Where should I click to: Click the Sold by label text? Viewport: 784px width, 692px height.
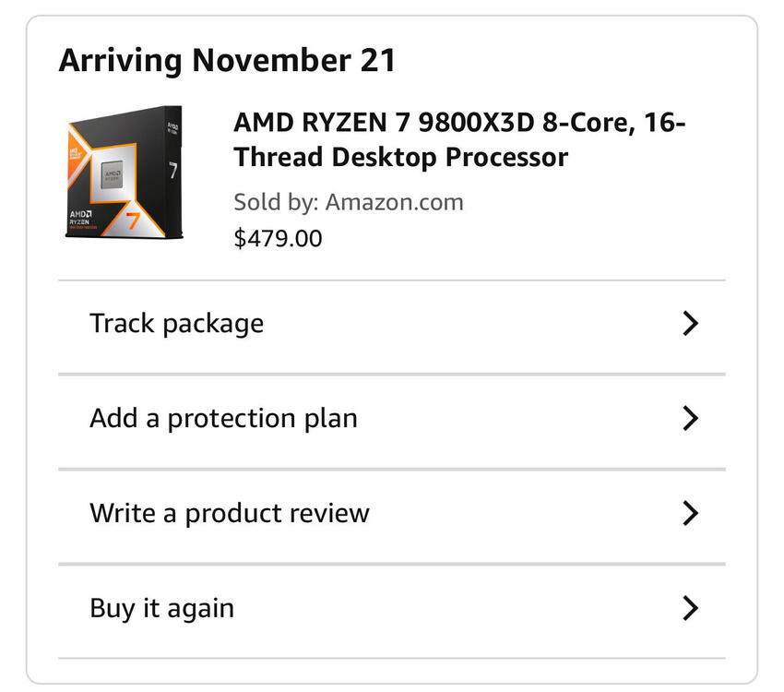[x=275, y=202]
